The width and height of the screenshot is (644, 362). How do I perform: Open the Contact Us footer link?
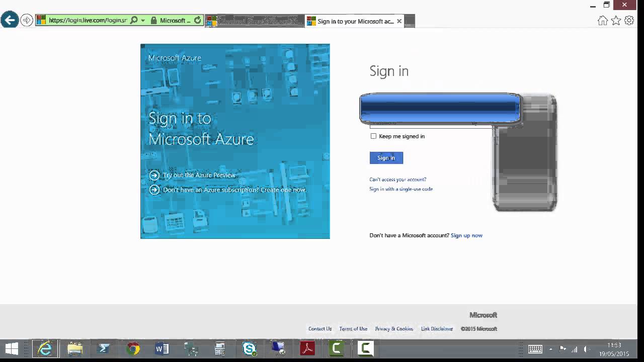click(320, 329)
